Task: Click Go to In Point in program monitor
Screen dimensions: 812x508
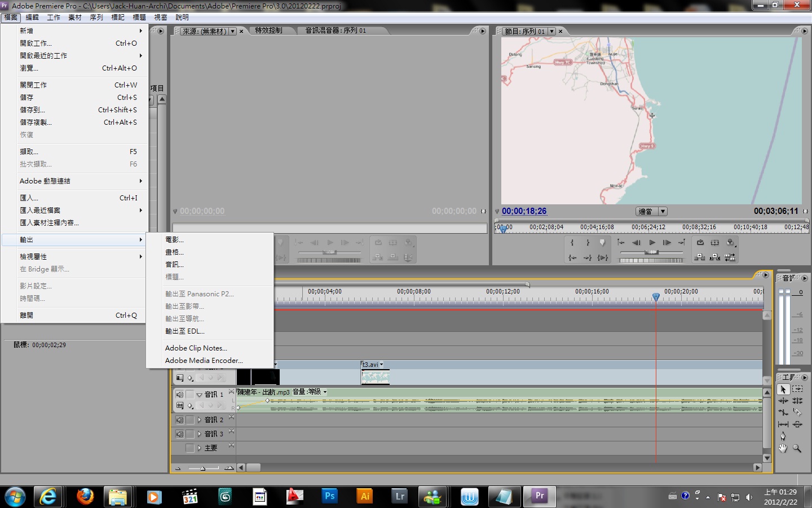Action: tap(572, 257)
